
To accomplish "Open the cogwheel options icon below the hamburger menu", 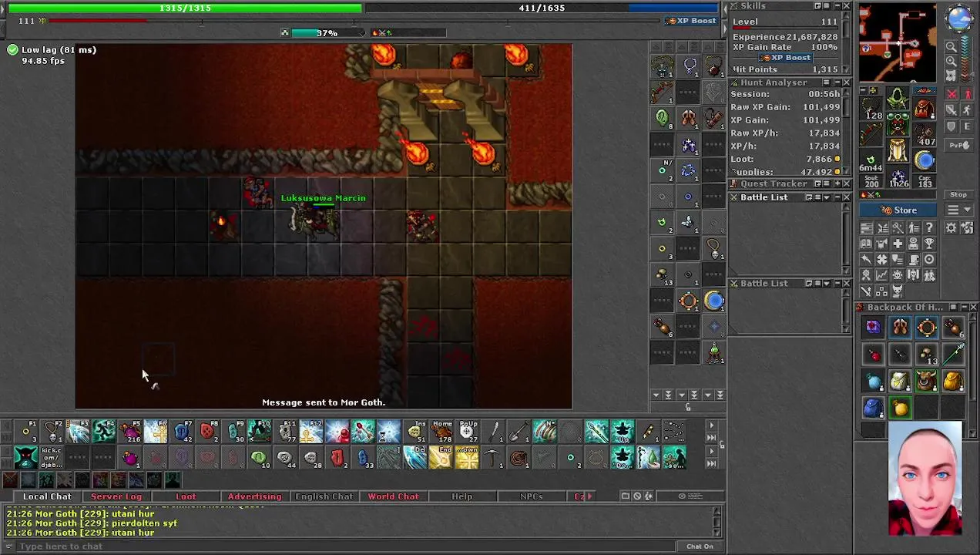I will click(x=951, y=227).
